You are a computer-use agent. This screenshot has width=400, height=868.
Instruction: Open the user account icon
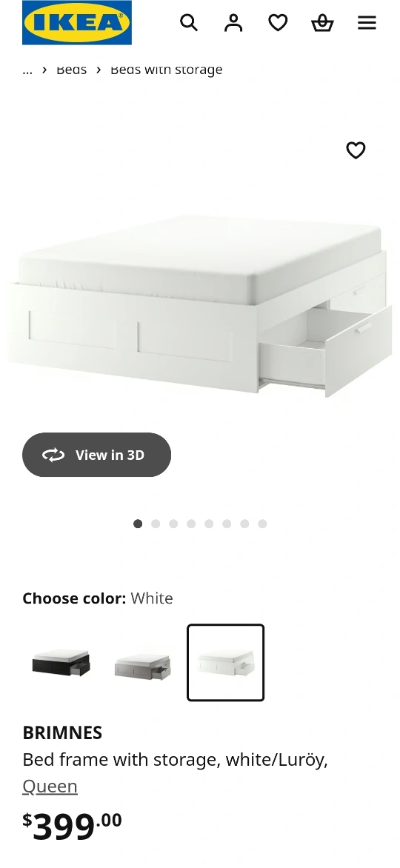(x=233, y=23)
